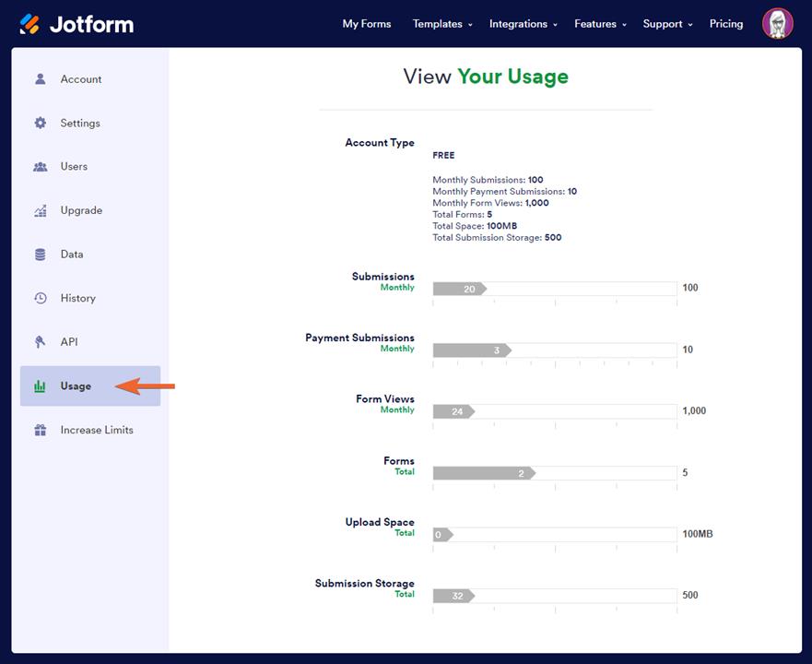Click the "Monthly Submissions: 100" line
This screenshot has width=812, height=664.
tap(488, 180)
